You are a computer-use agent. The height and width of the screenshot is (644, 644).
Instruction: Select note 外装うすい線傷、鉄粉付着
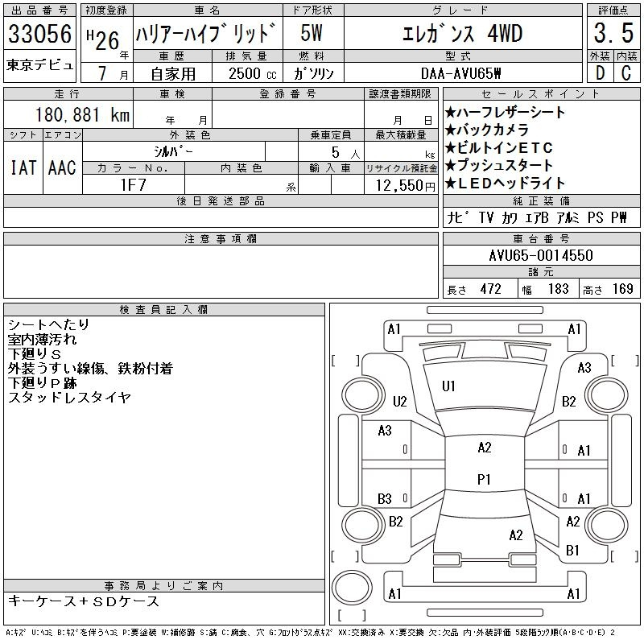[x=90, y=368]
